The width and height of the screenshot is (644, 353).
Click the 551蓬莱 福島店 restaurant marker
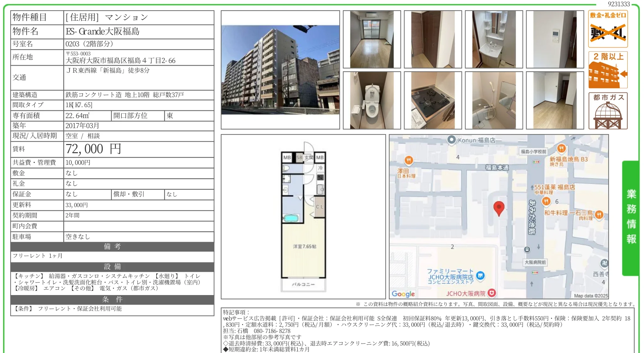click(546, 201)
